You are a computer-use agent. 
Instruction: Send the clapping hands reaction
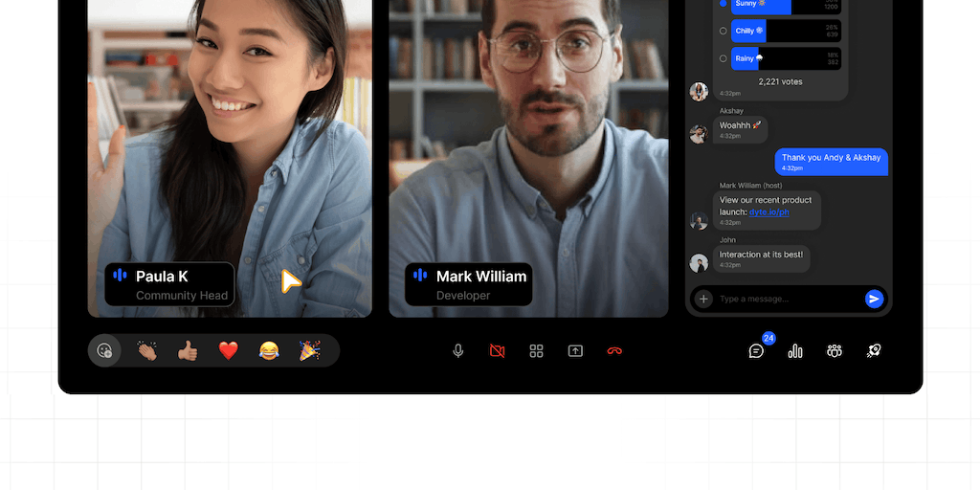(147, 350)
